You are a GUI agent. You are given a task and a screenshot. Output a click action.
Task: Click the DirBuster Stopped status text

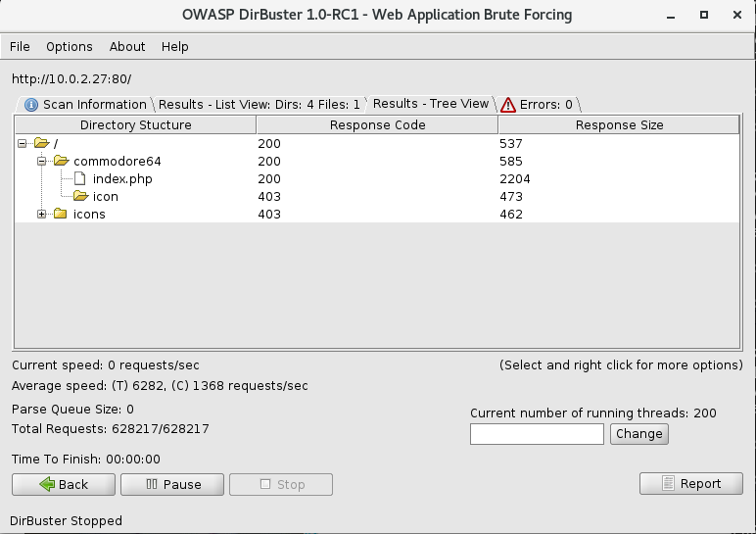click(66, 521)
